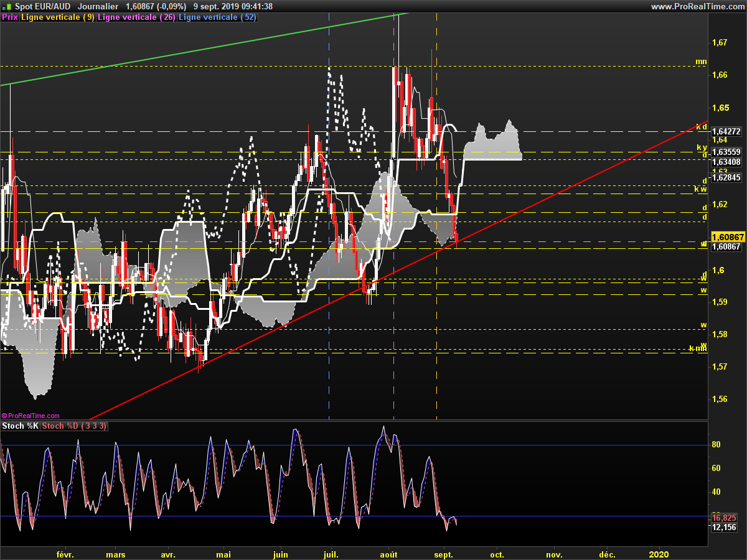Click the mai label on the time axis
Viewport: 747px width, 560px height.
pyautogui.click(x=223, y=554)
